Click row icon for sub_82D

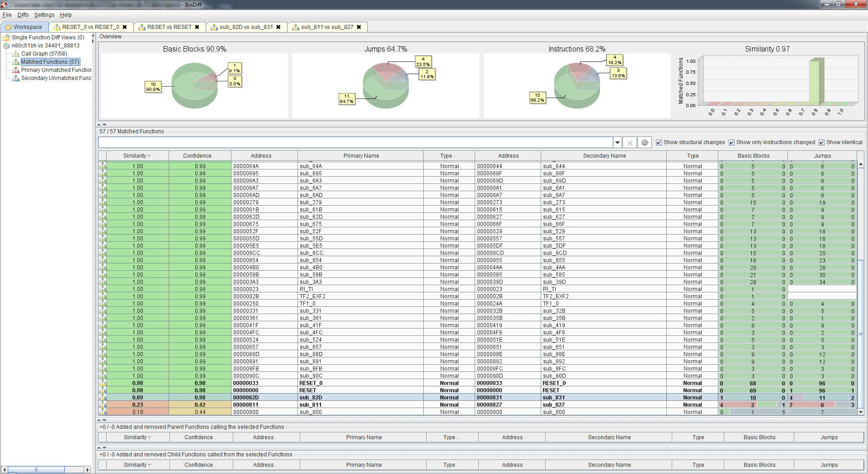point(103,398)
